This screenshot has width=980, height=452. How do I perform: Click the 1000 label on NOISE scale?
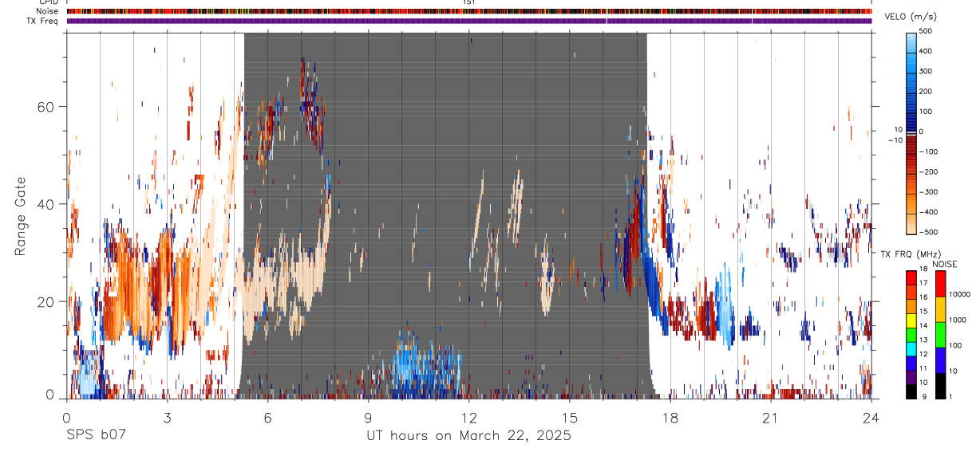point(958,320)
